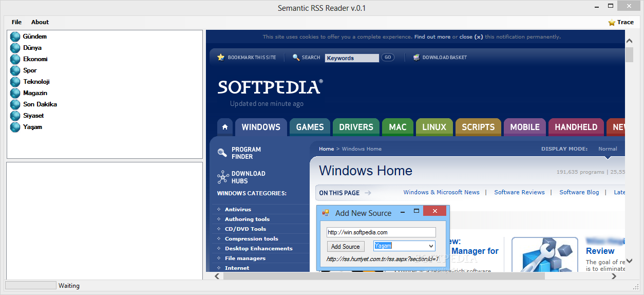The image size is (644, 295).
Task: Click the close (x) notification link
Action: click(x=471, y=37)
